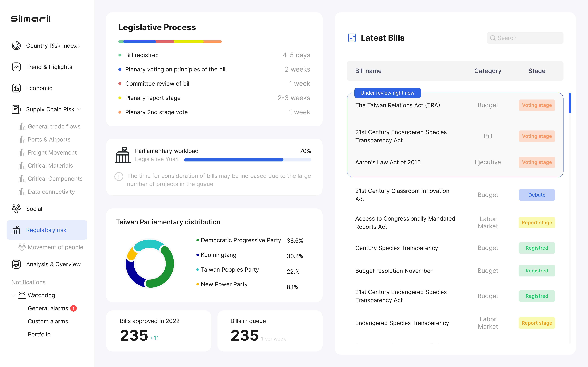Click the Latest Bills document icon
The height and width of the screenshot is (367, 588).
click(x=352, y=38)
